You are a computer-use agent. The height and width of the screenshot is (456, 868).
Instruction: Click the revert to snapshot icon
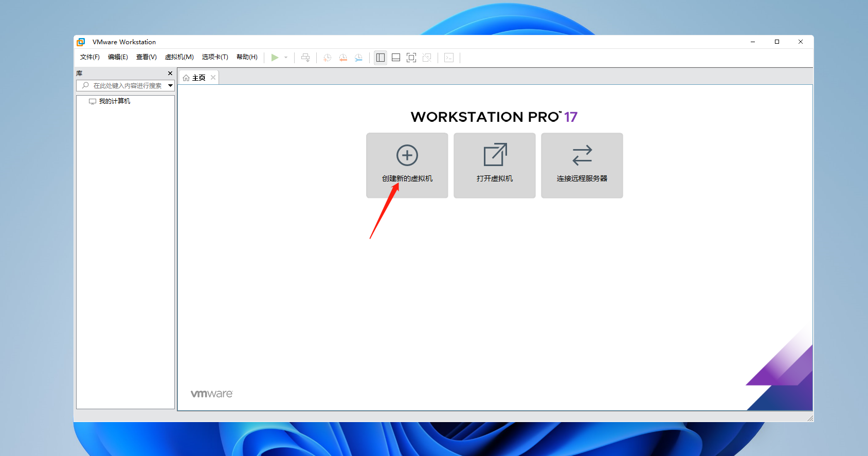click(343, 58)
